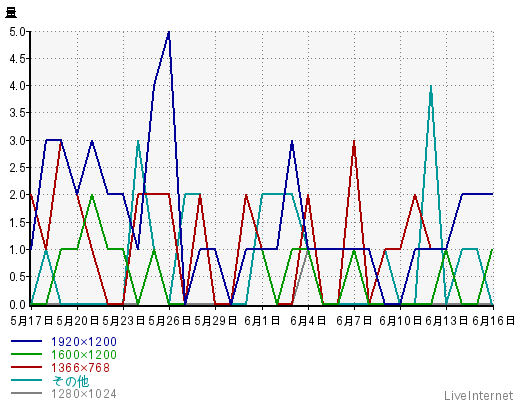Click the green line swatch for 1600×1200
Image resolution: width=520 pixels, height=405 pixels.
tap(26, 354)
